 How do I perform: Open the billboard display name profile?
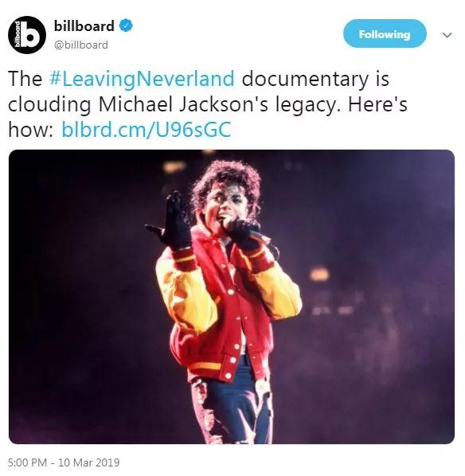pyautogui.click(x=84, y=25)
